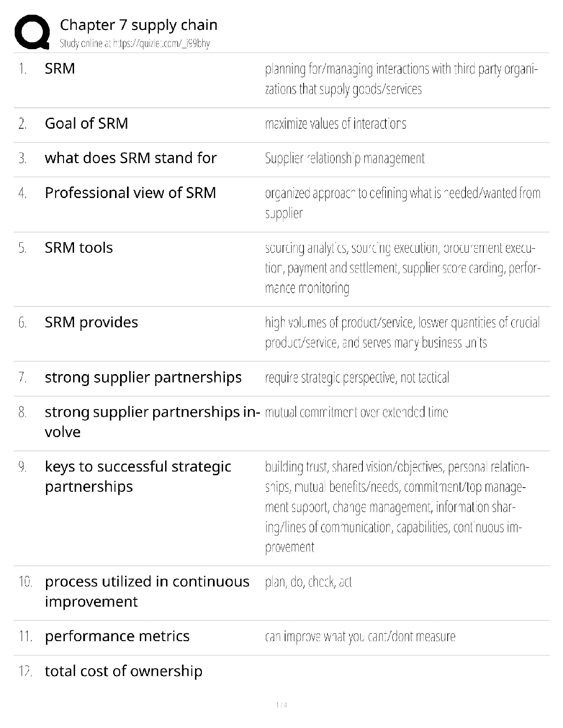Click keys to successful strategic partnerships term

(138, 477)
